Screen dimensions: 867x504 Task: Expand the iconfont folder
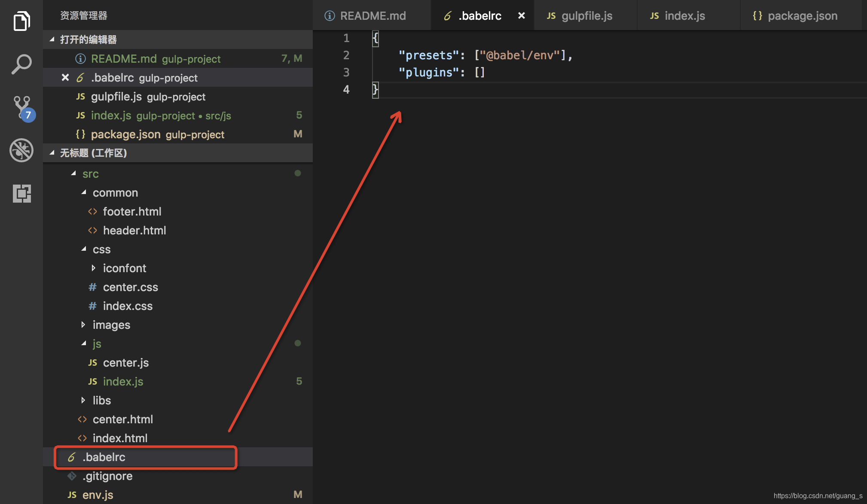pyautogui.click(x=93, y=268)
